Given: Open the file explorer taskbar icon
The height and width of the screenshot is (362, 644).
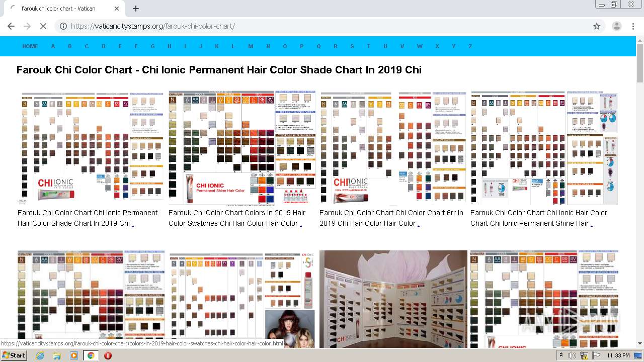Looking at the screenshot, I should (57, 355).
